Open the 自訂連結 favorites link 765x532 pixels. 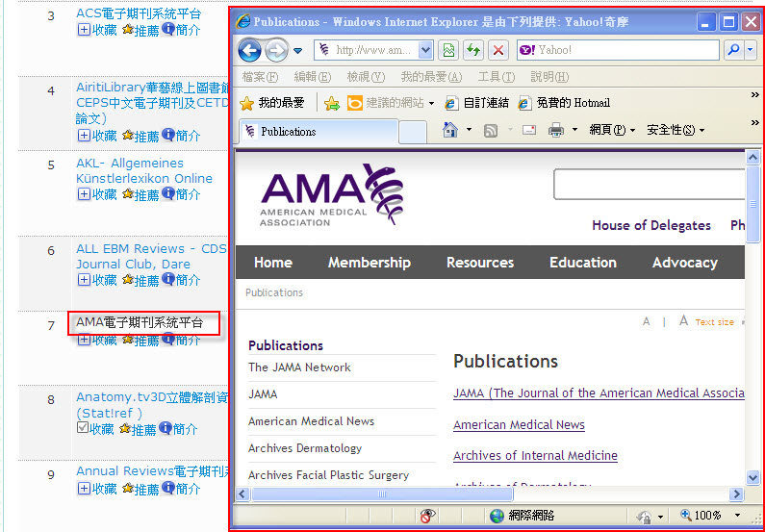pyautogui.click(x=476, y=103)
